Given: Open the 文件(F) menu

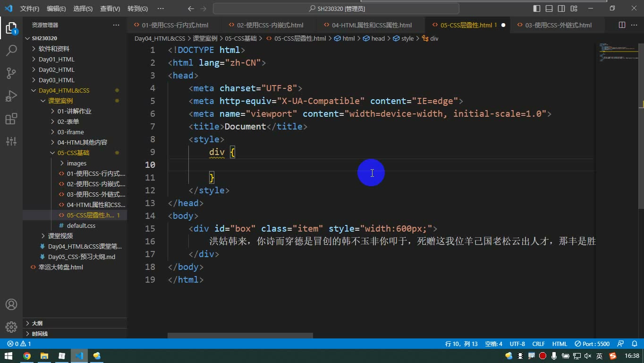Looking at the screenshot, I should point(30,9).
